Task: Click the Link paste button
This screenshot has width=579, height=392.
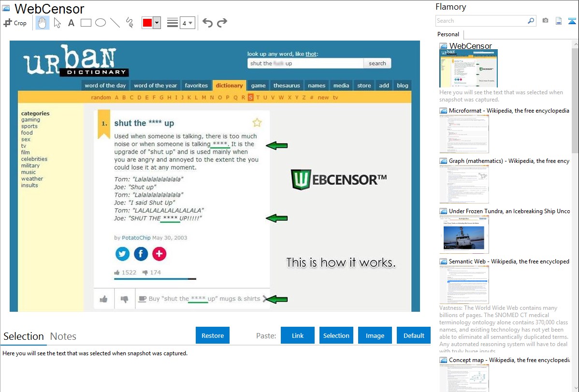Action: tap(298, 335)
